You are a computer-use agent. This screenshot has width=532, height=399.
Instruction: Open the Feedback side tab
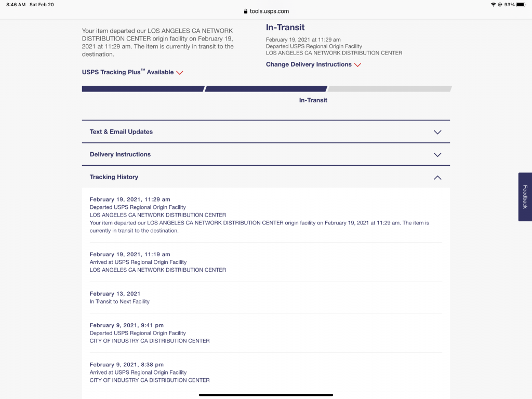coord(525,197)
